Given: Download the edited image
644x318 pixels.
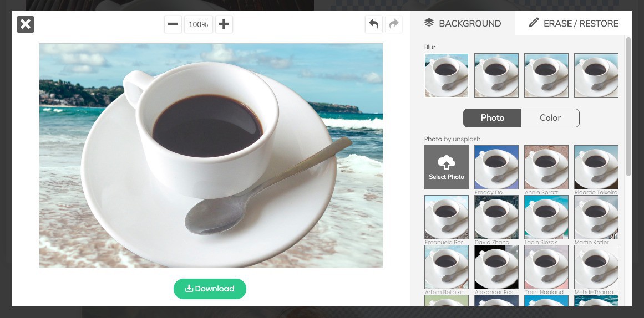Looking at the screenshot, I should [x=210, y=289].
